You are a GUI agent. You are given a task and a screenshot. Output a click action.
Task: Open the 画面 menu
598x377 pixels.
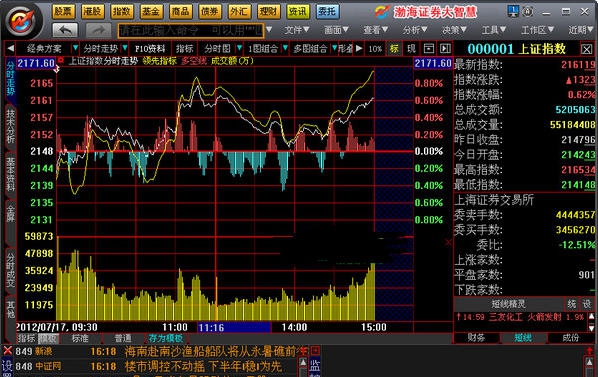point(336,30)
